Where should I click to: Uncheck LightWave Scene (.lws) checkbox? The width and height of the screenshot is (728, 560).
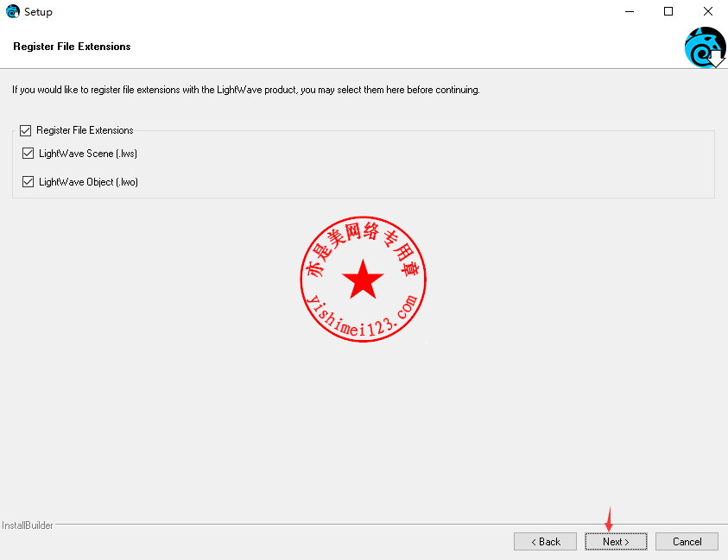click(x=28, y=153)
